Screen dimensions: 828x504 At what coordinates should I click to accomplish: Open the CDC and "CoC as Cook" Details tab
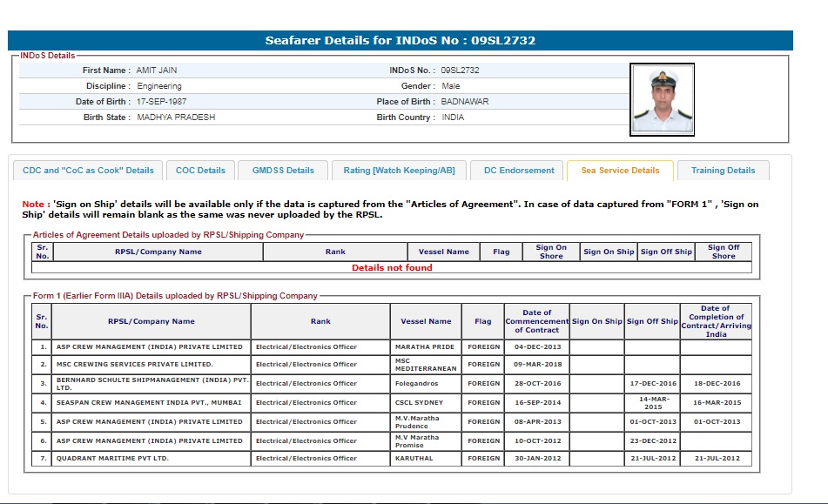coord(88,171)
